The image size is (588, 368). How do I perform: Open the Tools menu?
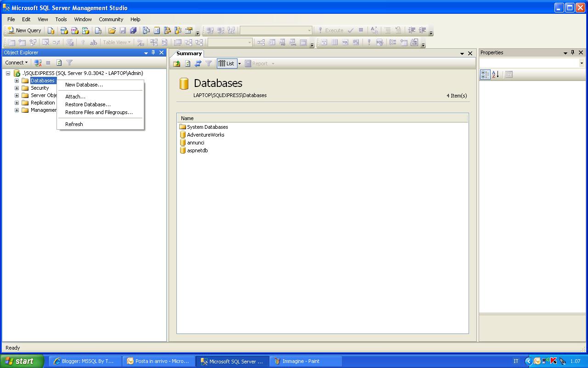(61, 19)
